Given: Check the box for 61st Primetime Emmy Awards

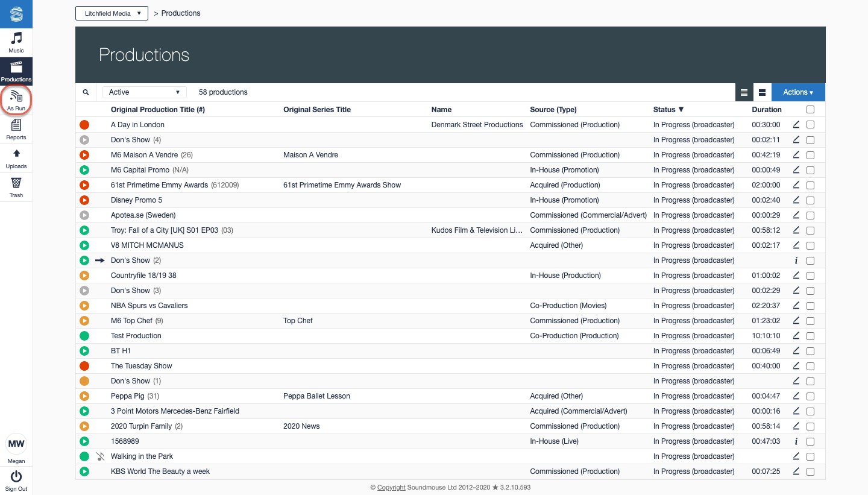Looking at the screenshot, I should click(810, 185).
